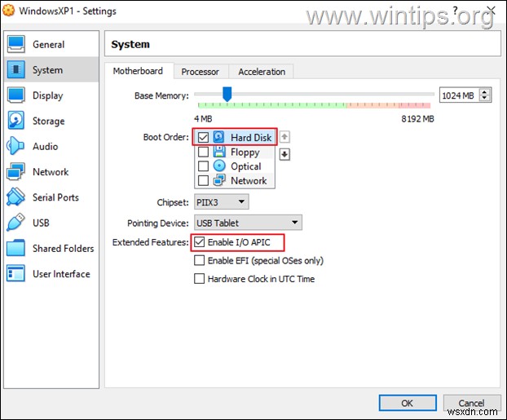The height and width of the screenshot is (420, 507).
Task: Click the Network boot device icon
Action: pos(219,180)
